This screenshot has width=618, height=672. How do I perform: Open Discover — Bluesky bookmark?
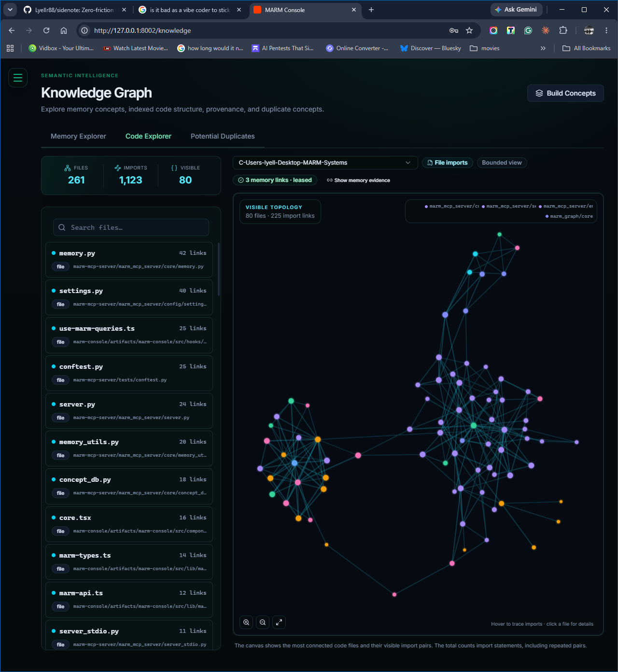(431, 48)
